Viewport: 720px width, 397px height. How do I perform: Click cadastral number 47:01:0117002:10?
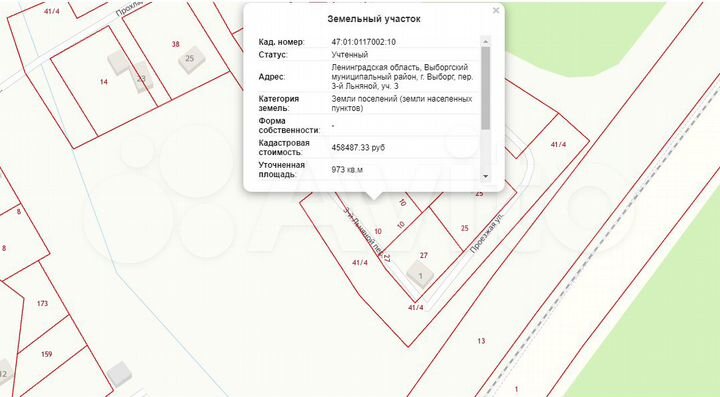364,42
